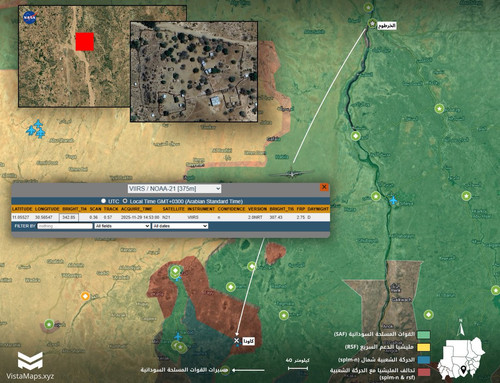The width and height of the screenshot is (500, 383).
Task: Open the All fields filter dropdown
Action: coord(122,226)
